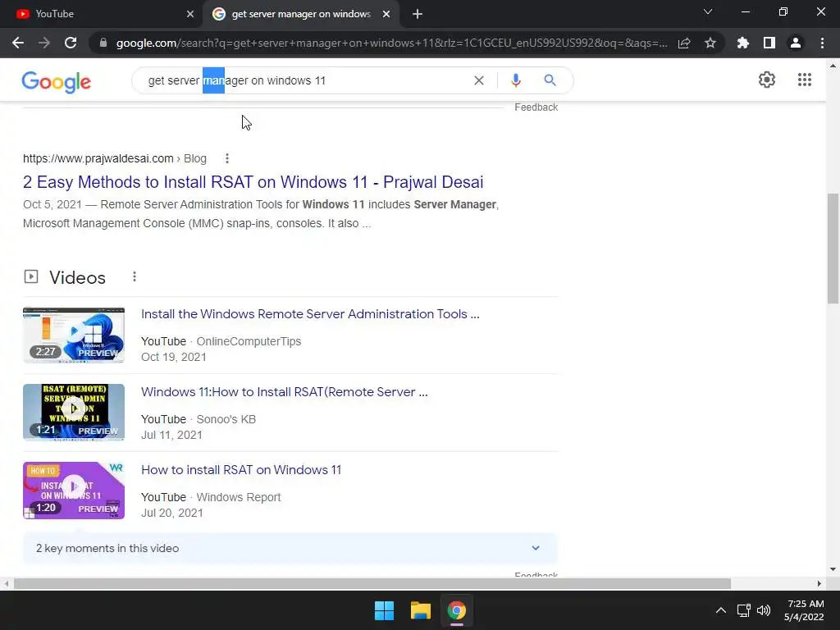Open 2 Easy Methods to Install RSAT link
Image resolution: width=840 pixels, height=630 pixels.
253,182
